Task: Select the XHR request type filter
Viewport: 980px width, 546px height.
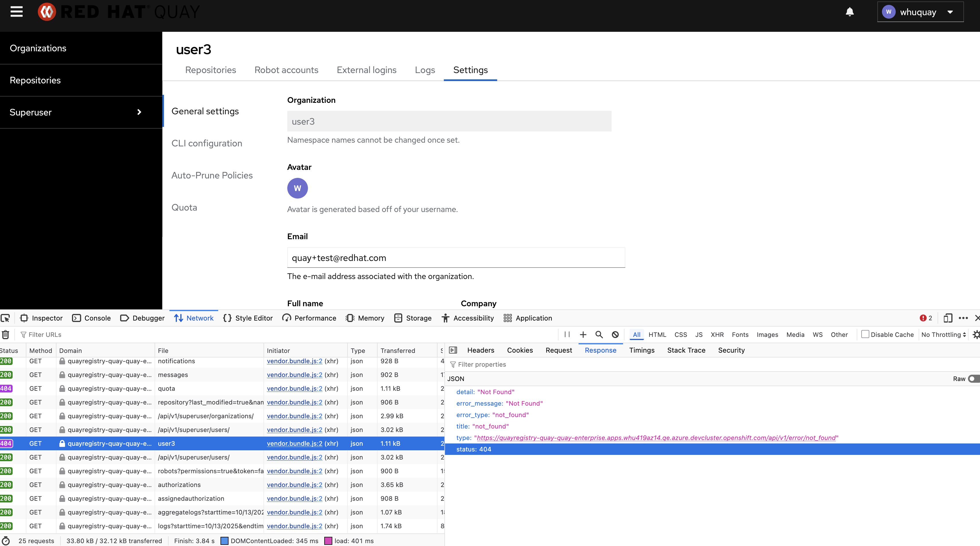Action: (x=717, y=335)
